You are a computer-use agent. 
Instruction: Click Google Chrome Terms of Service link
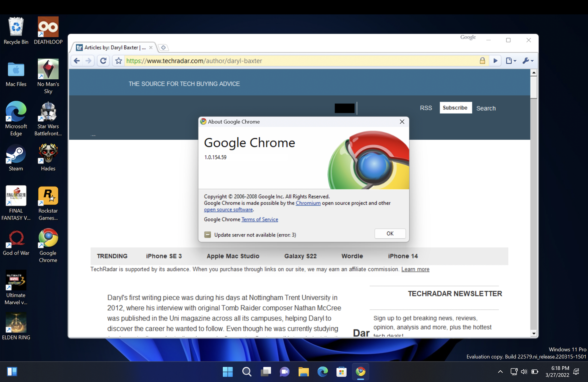click(260, 219)
